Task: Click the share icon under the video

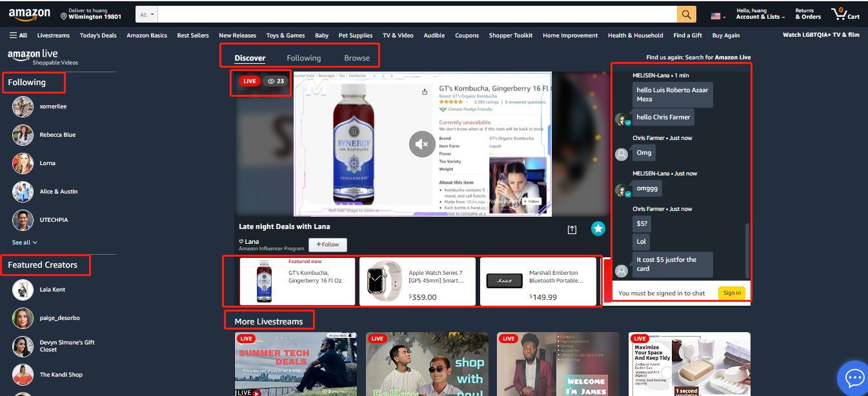Action: pos(572,230)
